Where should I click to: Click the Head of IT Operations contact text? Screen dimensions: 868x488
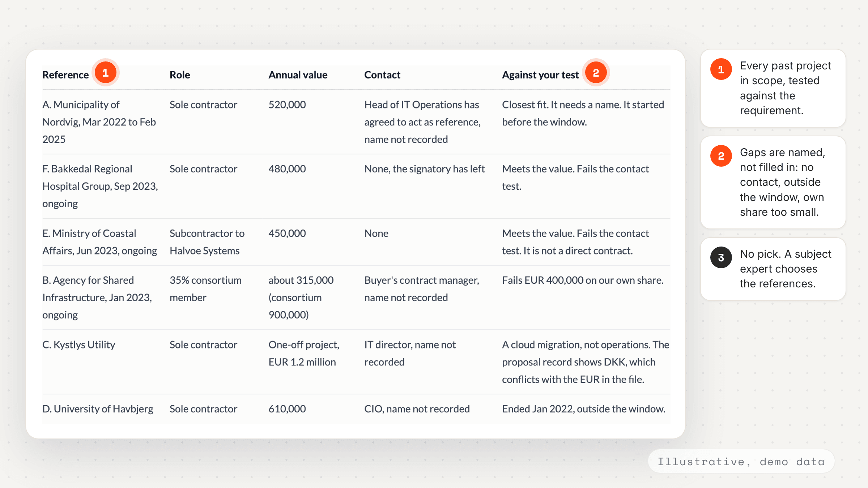pyautogui.click(x=422, y=122)
